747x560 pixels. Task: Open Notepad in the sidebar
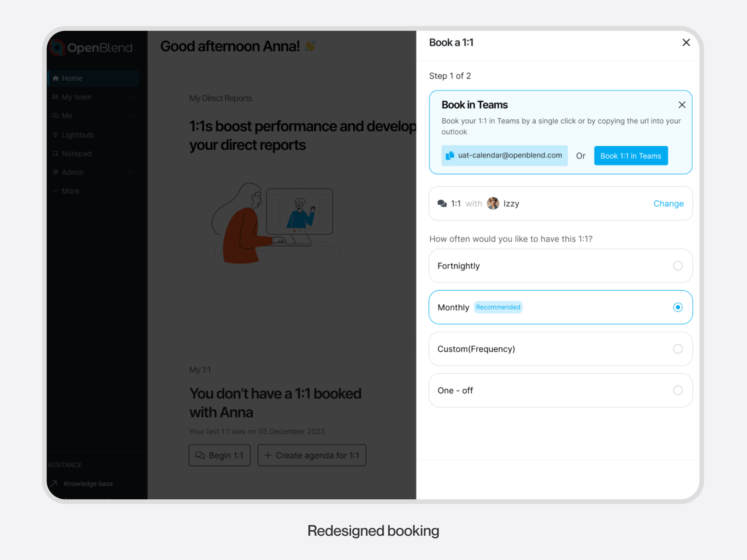pos(93,154)
